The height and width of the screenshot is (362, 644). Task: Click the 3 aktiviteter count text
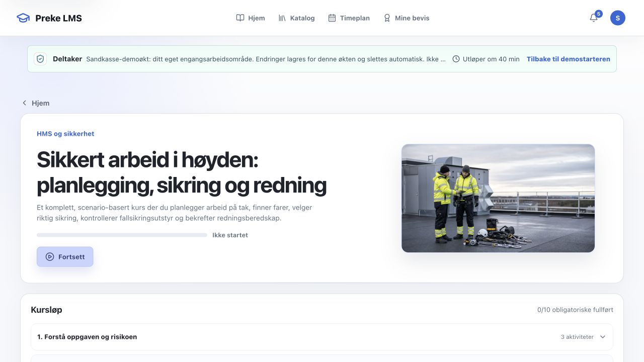click(577, 337)
